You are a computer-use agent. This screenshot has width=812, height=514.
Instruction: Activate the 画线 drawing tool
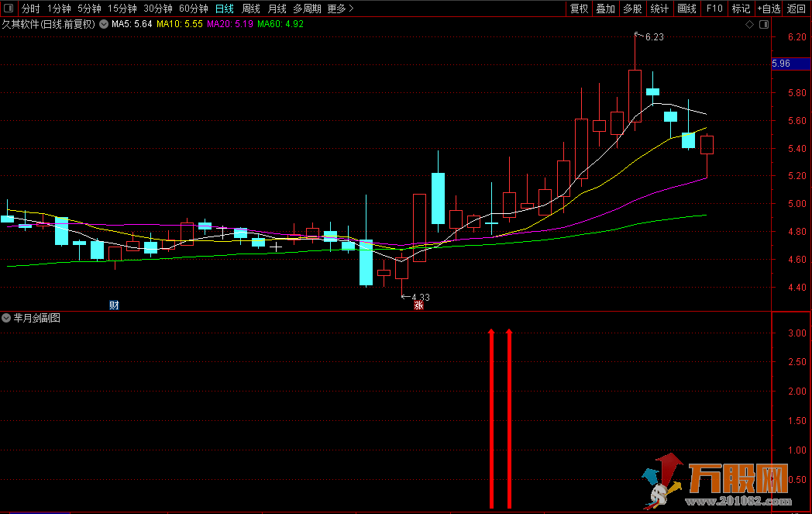pos(686,9)
